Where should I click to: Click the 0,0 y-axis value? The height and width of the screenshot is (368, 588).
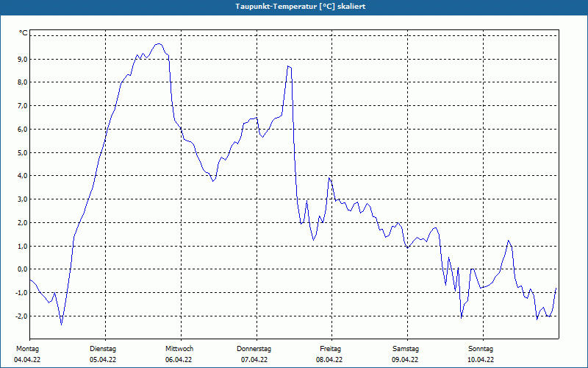point(22,269)
